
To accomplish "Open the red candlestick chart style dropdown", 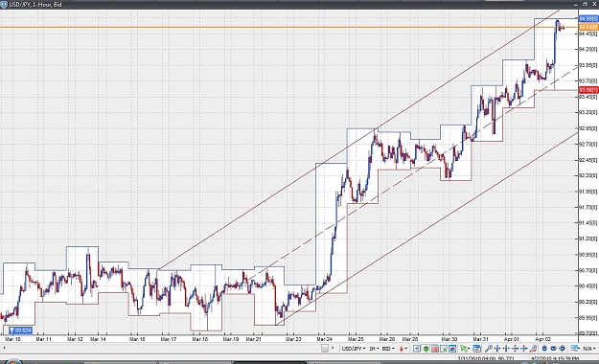I will (403, 349).
